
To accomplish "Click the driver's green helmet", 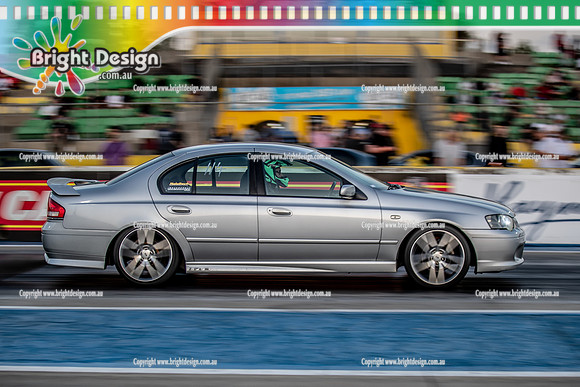I will (276, 172).
